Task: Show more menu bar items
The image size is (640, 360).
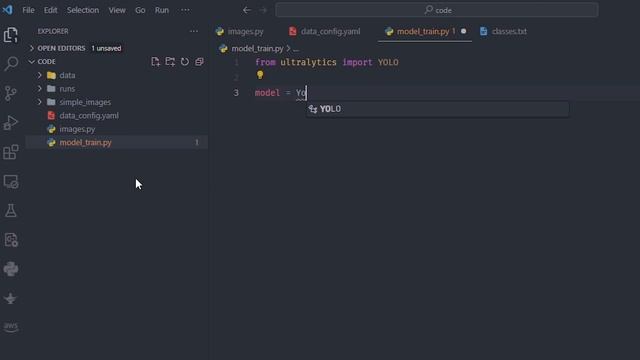Action: pos(185,10)
